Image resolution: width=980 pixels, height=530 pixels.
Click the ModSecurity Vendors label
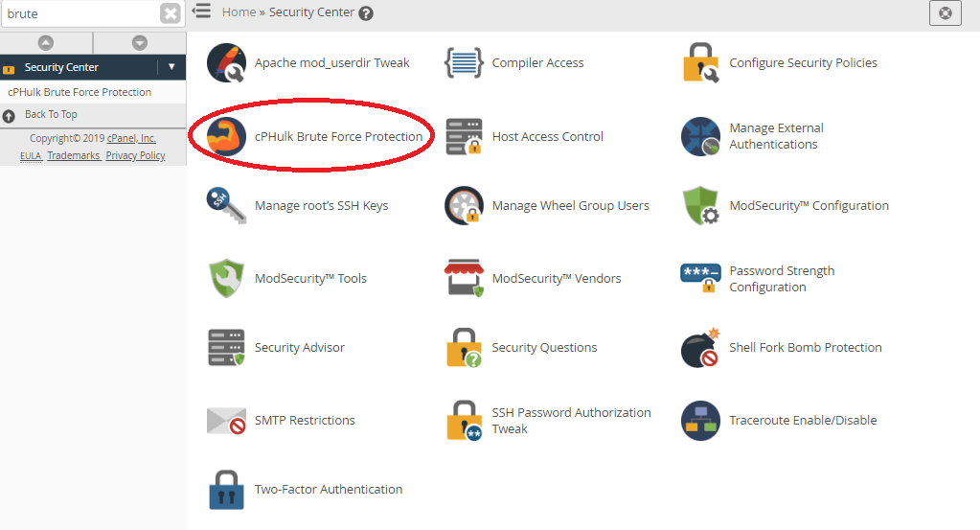click(557, 278)
